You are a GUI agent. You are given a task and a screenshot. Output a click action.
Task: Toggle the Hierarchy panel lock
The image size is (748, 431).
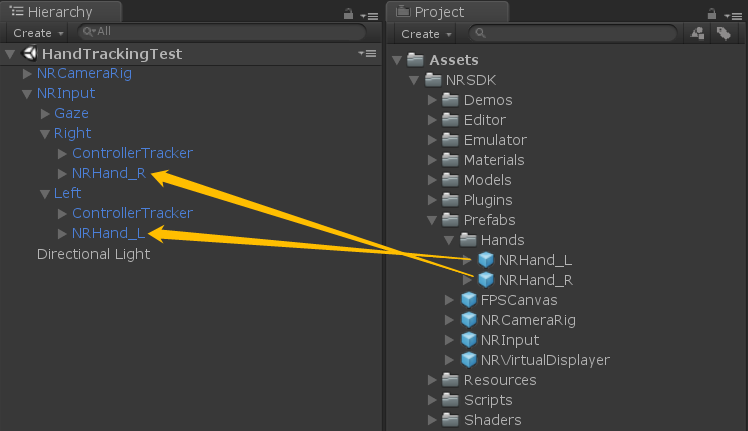[x=348, y=14]
